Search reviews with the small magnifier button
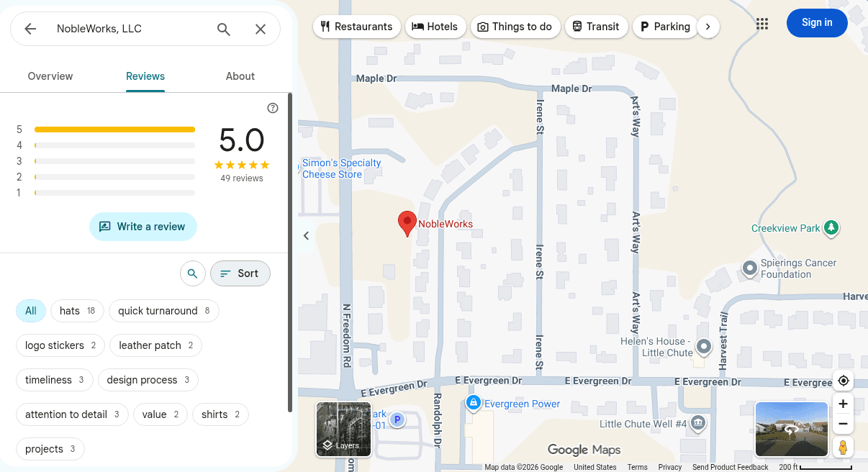Screen dimensions: 868x472 point(192,273)
